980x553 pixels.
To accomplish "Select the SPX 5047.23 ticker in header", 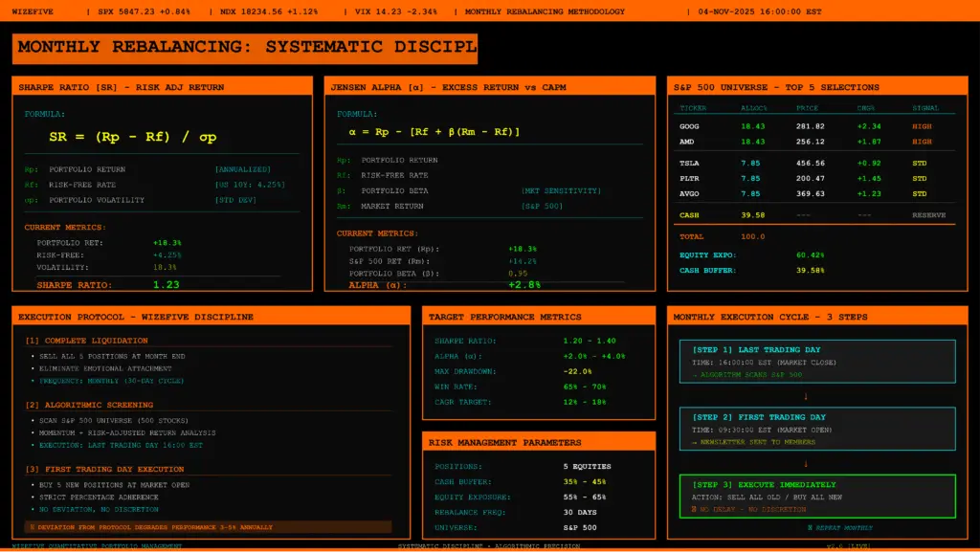I will (x=145, y=11).
